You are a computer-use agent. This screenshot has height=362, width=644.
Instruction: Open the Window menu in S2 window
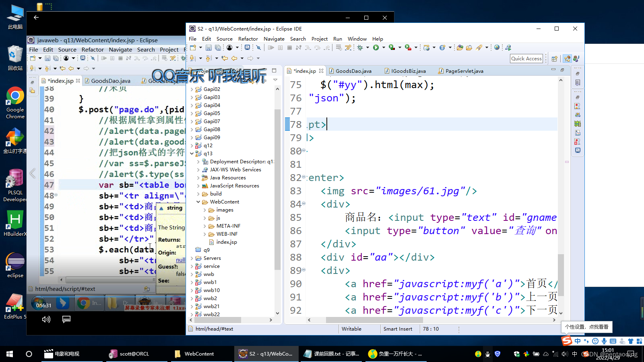(x=357, y=39)
